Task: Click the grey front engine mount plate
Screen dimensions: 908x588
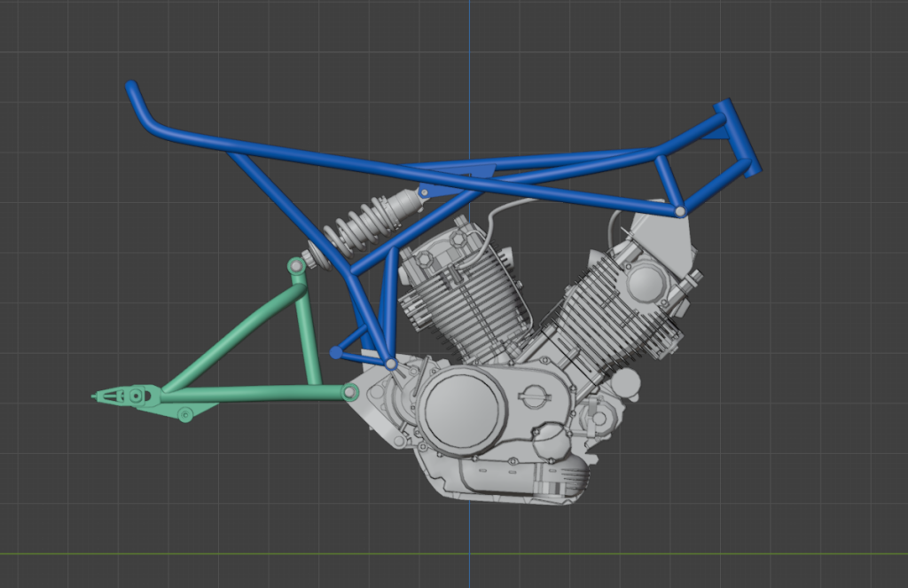Action: (x=666, y=235)
